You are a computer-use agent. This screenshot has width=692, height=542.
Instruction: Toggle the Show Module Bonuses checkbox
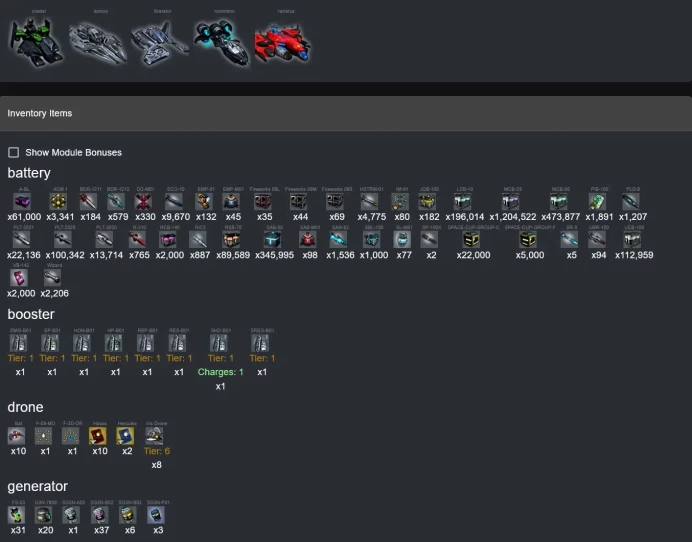tap(14, 152)
